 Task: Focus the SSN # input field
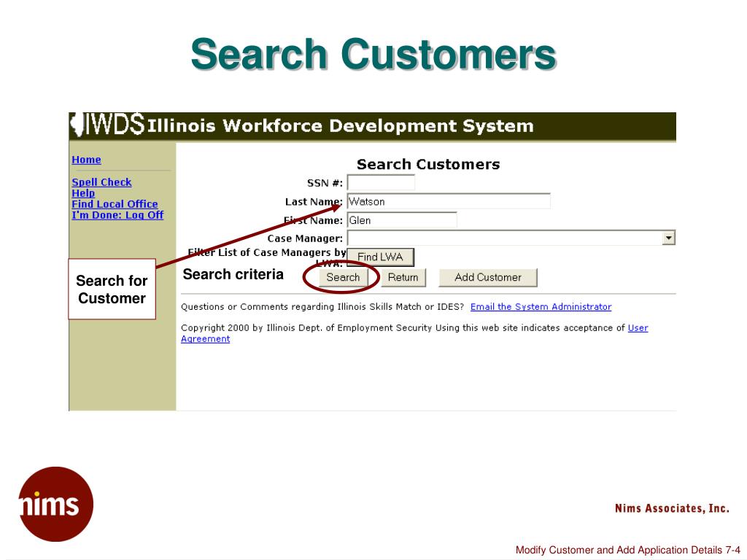click(x=381, y=183)
